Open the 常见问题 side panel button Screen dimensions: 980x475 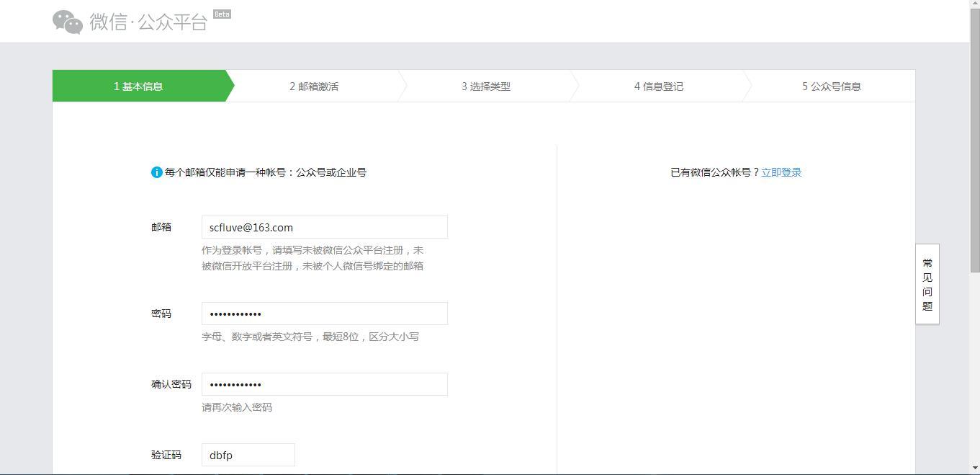927,284
